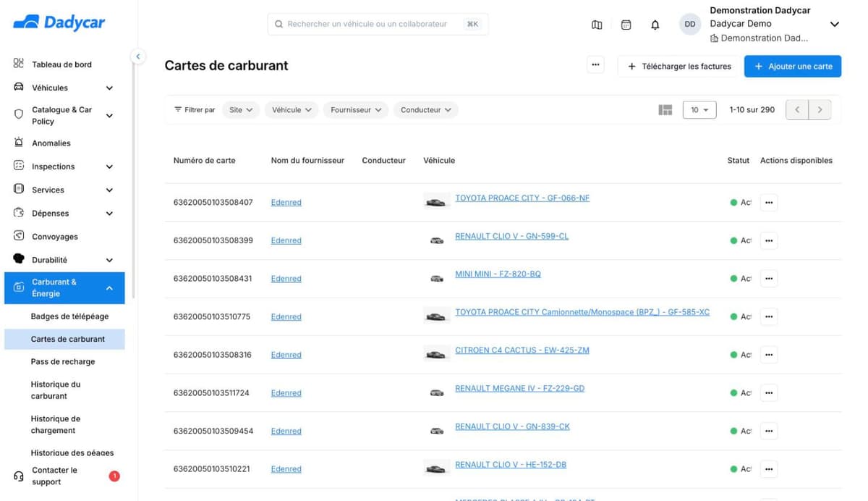Viewport: 868px width, 501px height.
Task: Open the Fournisseur filter dropdown
Action: click(356, 110)
